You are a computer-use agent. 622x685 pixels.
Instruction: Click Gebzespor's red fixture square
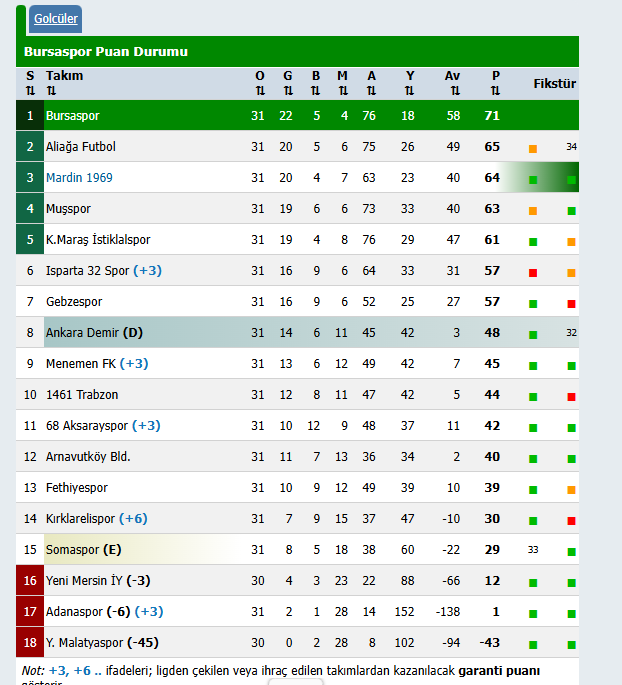point(571,304)
